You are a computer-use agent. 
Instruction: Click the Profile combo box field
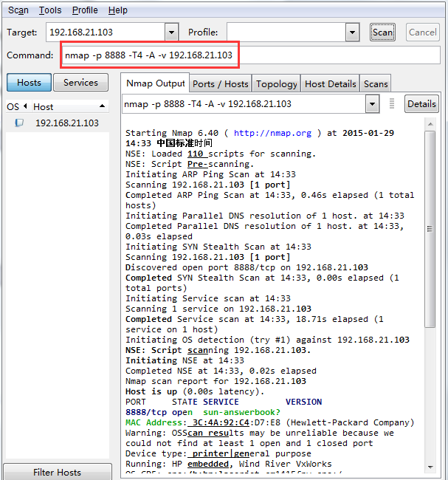(286, 32)
